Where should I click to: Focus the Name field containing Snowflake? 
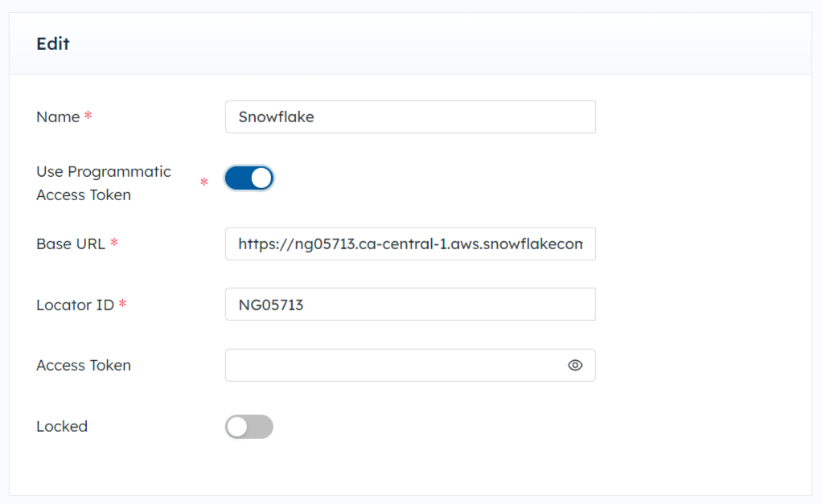(x=410, y=117)
